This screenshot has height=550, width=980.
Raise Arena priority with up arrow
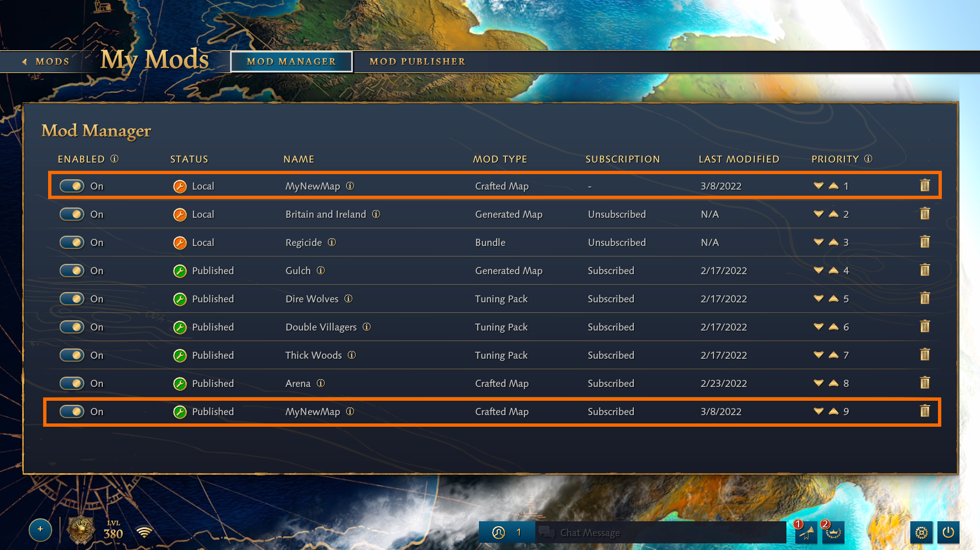[x=833, y=383]
